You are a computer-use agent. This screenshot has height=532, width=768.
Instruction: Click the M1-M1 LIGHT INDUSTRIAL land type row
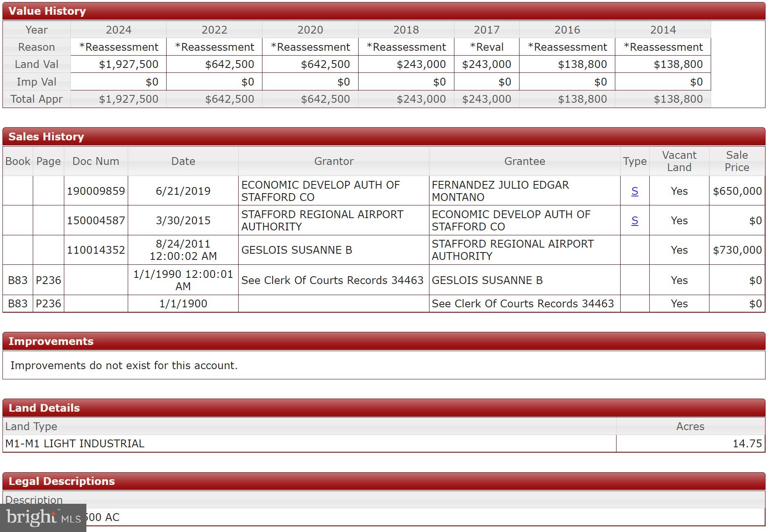point(75,444)
